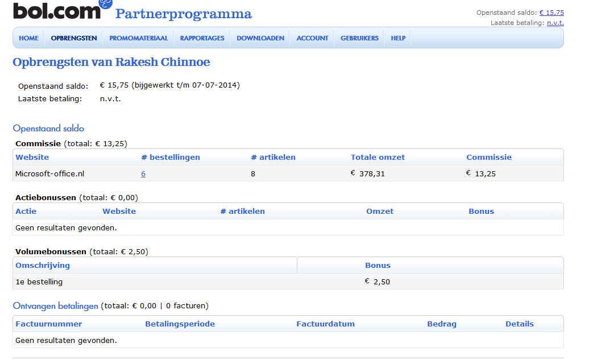Open the 6 bestellingen link

click(x=143, y=173)
